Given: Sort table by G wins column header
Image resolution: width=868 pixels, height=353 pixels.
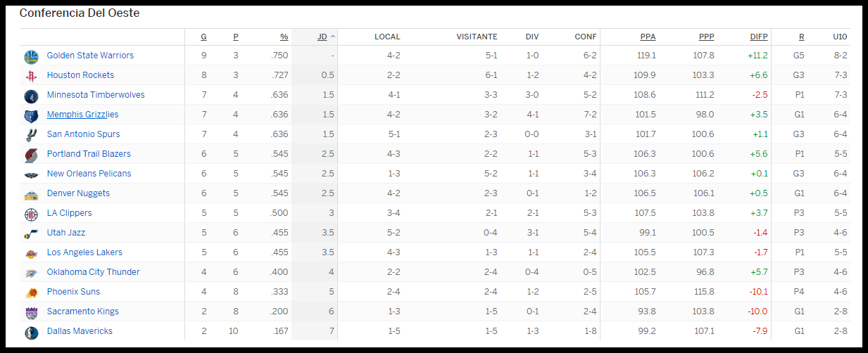Looking at the screenshot, I should (x=203, y=37).
